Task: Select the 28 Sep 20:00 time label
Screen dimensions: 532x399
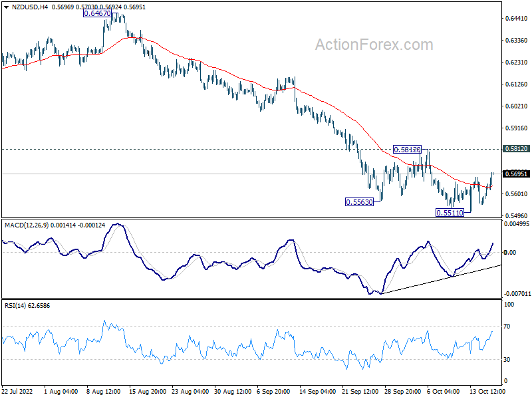Action: pos(402,392)
